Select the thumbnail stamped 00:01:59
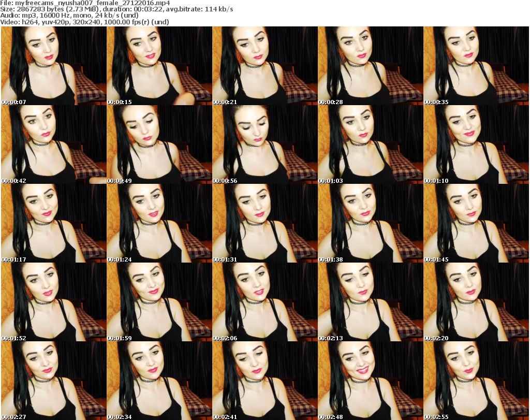 [x=159, y=302]
